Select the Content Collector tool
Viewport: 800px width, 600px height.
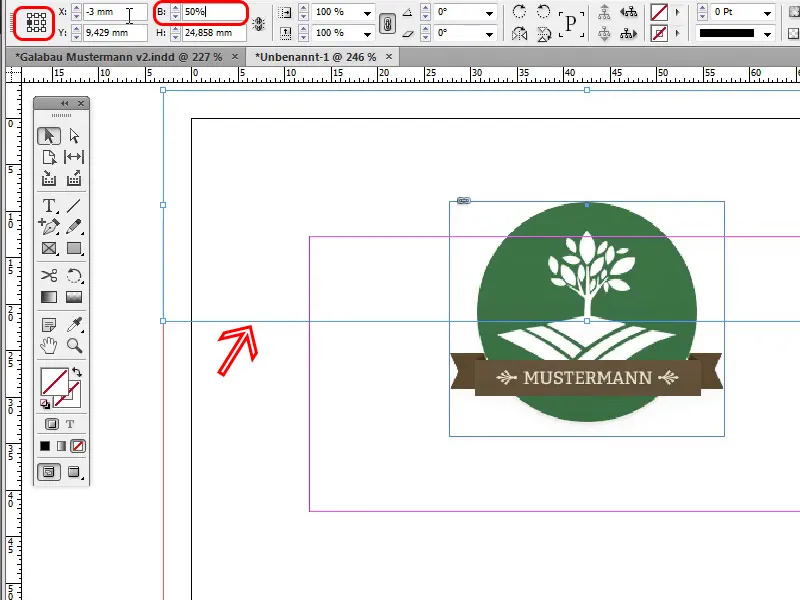[x=49, y=178]
